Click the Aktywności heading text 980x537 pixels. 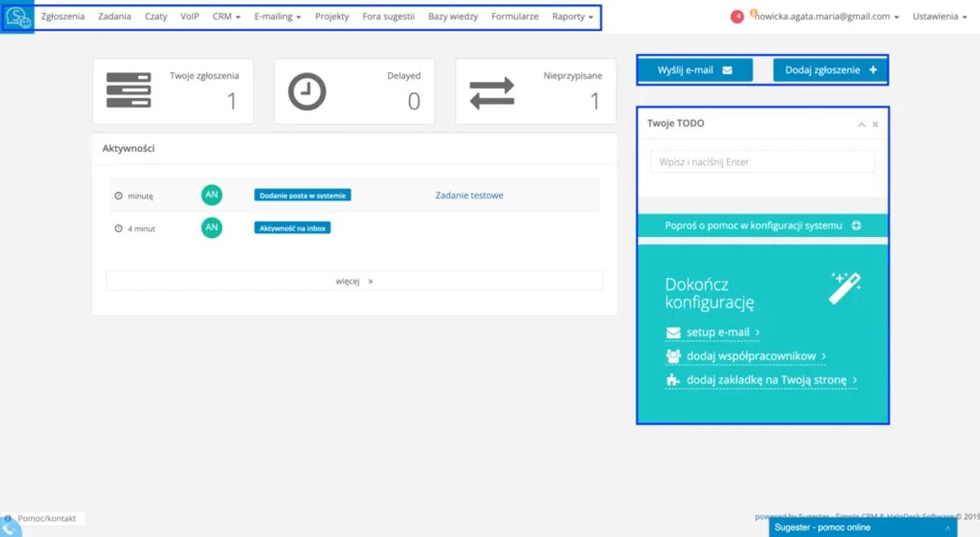128,149
